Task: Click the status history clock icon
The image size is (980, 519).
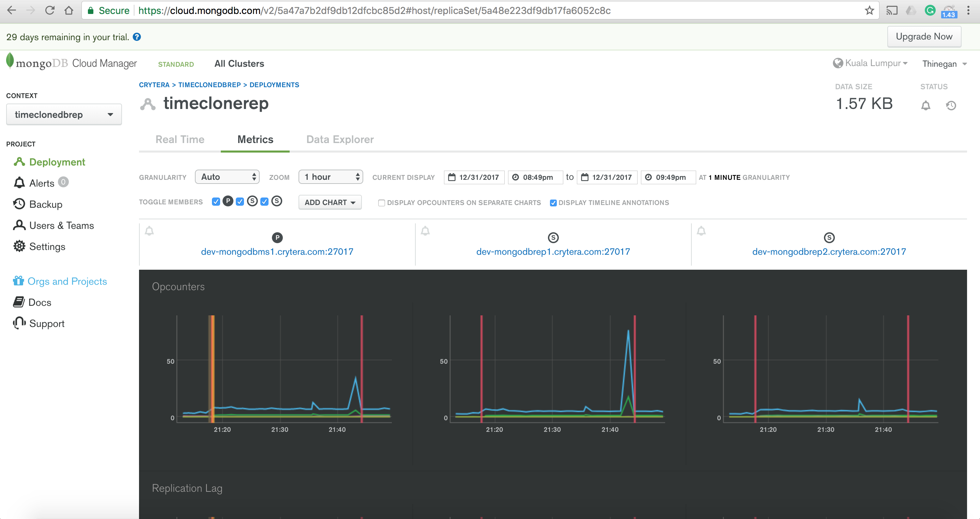Action: pos(951,105)
